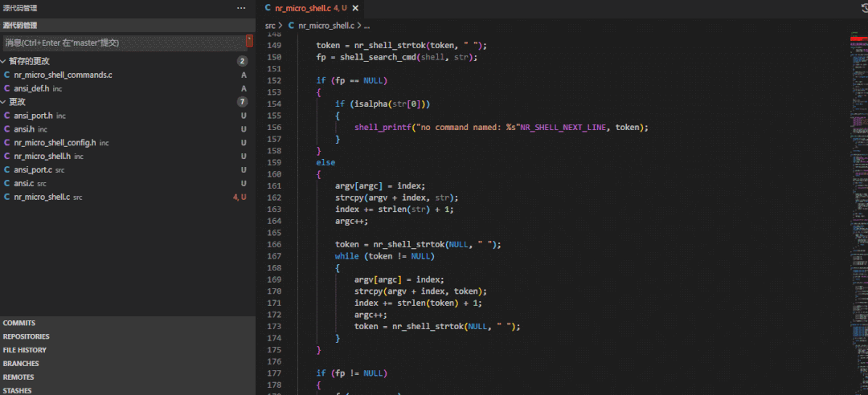This screenshot has height=395, width=868.
Task: Click the C icon in the breadcrumb bar
Action: coord(292,26)
